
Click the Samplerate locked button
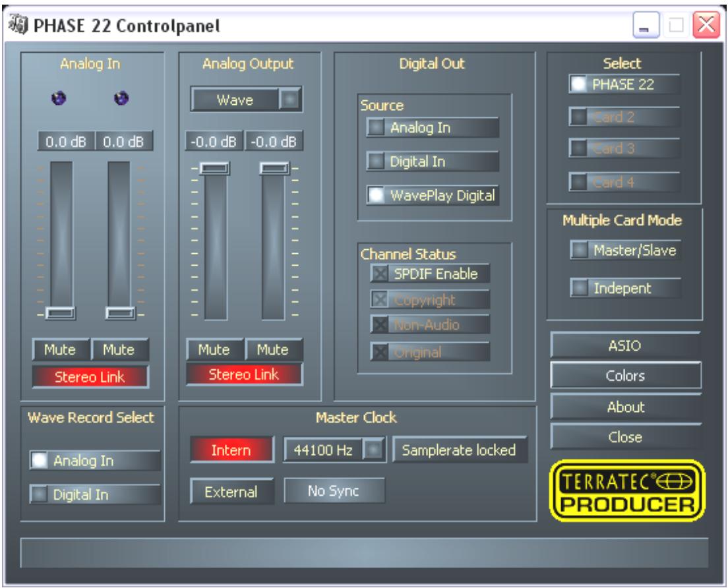coord(460,449)
